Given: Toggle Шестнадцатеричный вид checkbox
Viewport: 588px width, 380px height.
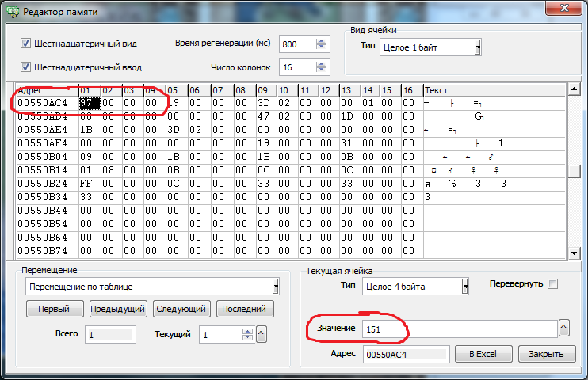Looking at the screenshot, I should coord(25,44).
